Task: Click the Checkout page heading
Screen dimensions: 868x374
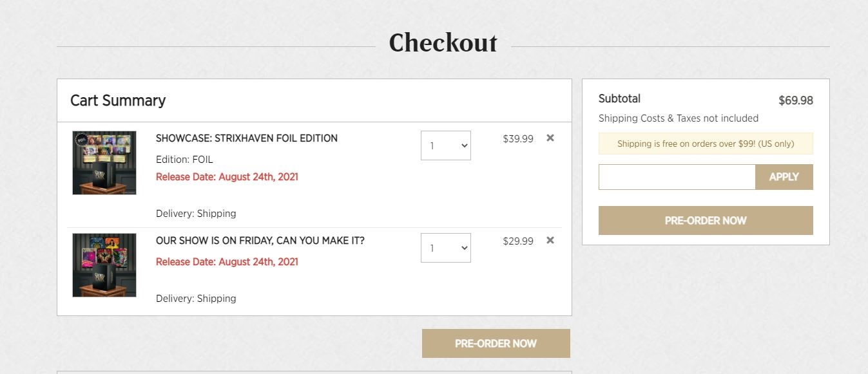Action: pyautogui.click(x=443, y=42)
